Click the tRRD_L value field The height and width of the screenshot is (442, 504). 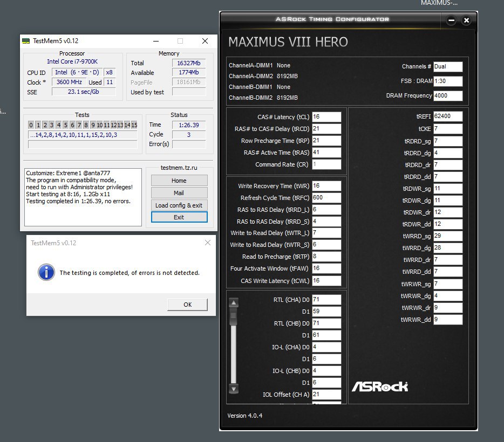click(x=326, y=210)
